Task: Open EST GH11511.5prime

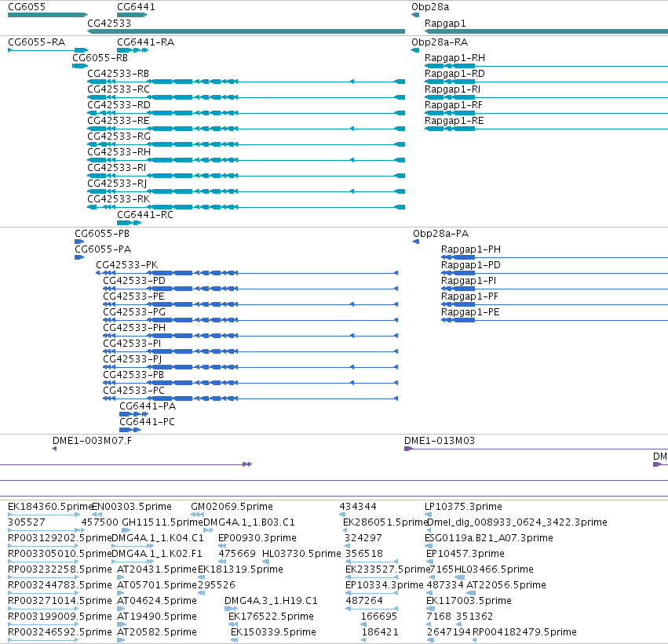Action: click(162, 522)
